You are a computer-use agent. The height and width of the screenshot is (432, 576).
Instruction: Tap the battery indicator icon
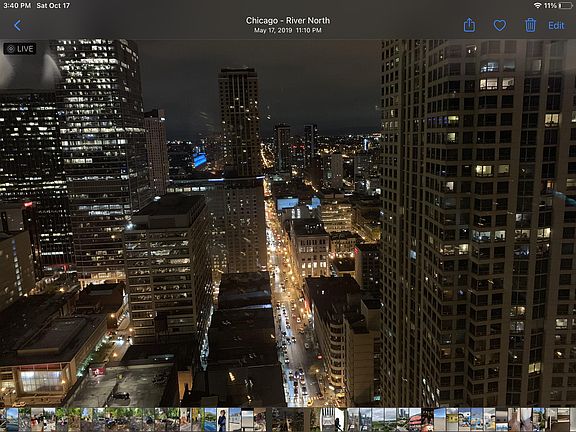click(x=566, y=6)
